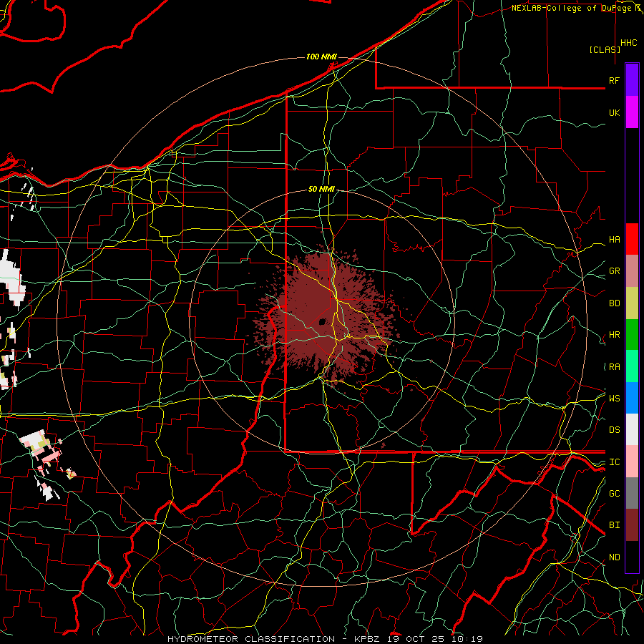Click the HHC product label
The height and width of the screenshot is (644, 644).
tap(628, 43)
